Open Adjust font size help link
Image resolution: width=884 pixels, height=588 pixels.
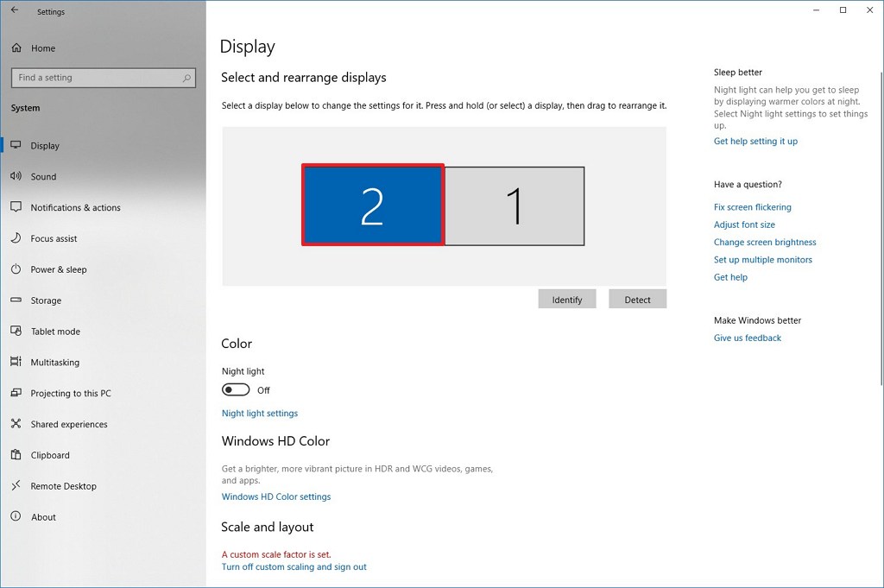point(744,224)
